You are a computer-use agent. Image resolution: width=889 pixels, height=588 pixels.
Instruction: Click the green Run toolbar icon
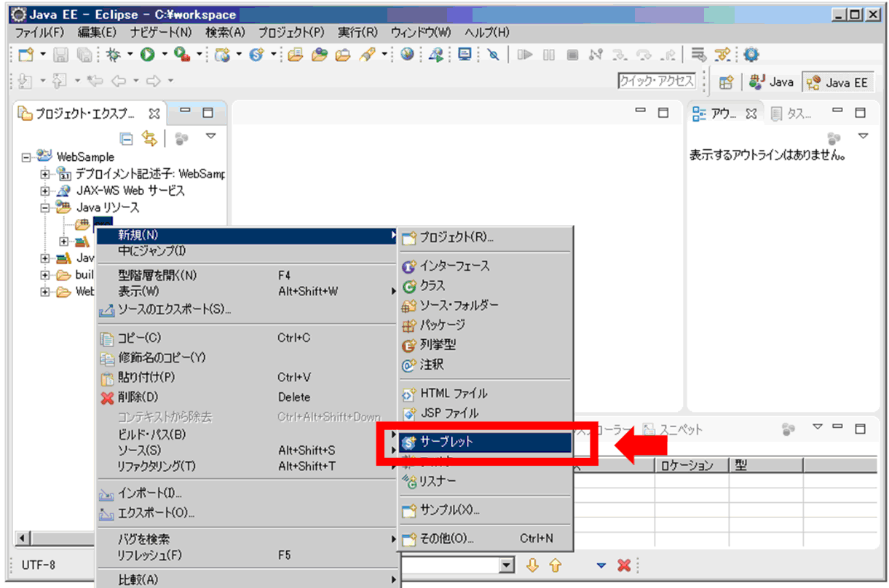click(148, 55)
